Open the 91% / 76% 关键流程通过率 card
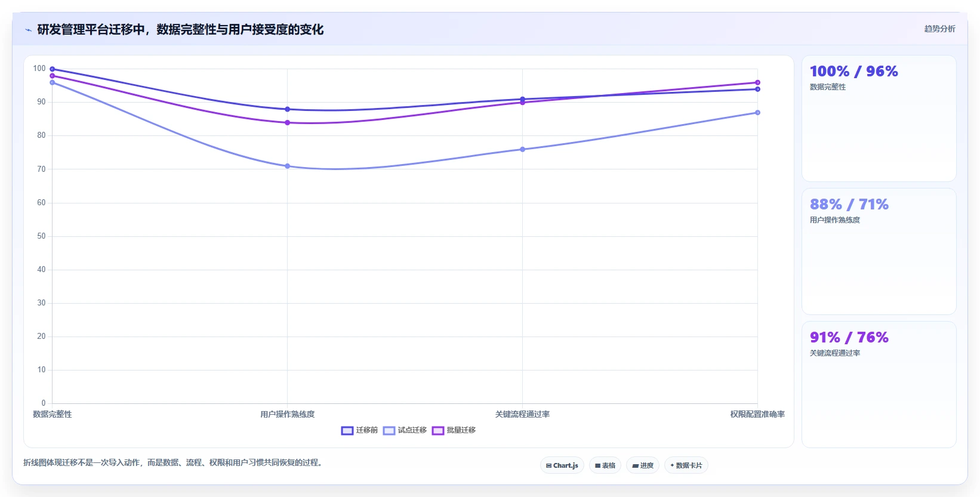This screenshot has height=497, width=980. pos(879,385)
